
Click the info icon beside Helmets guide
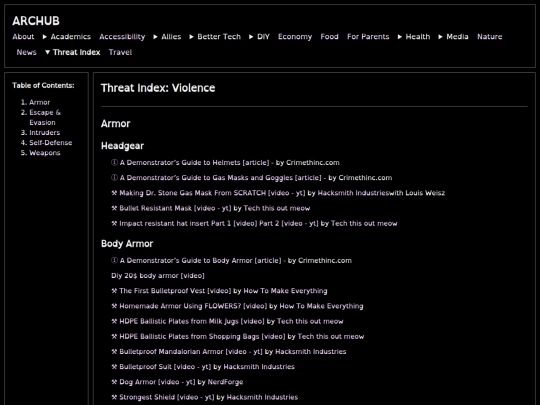point(114,163)
